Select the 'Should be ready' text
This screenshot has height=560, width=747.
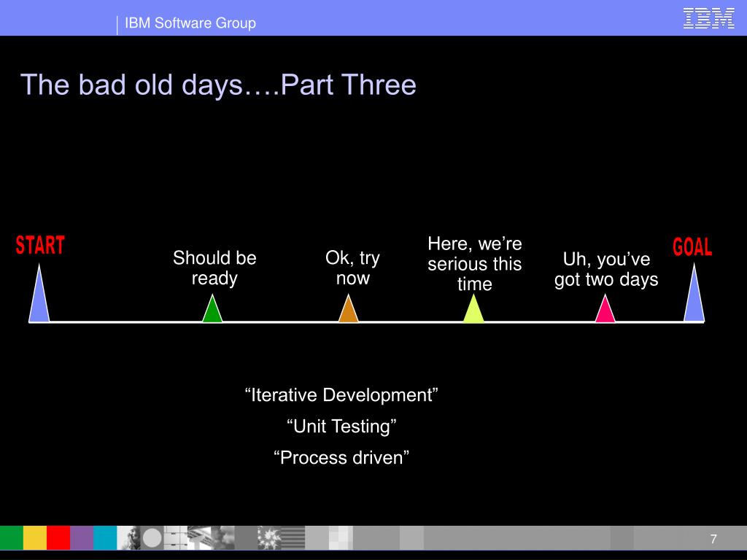point(214,268)
